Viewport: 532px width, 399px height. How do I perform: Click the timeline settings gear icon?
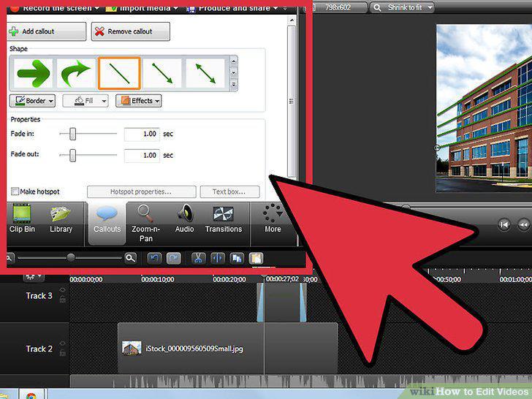(x=33, y=277)
